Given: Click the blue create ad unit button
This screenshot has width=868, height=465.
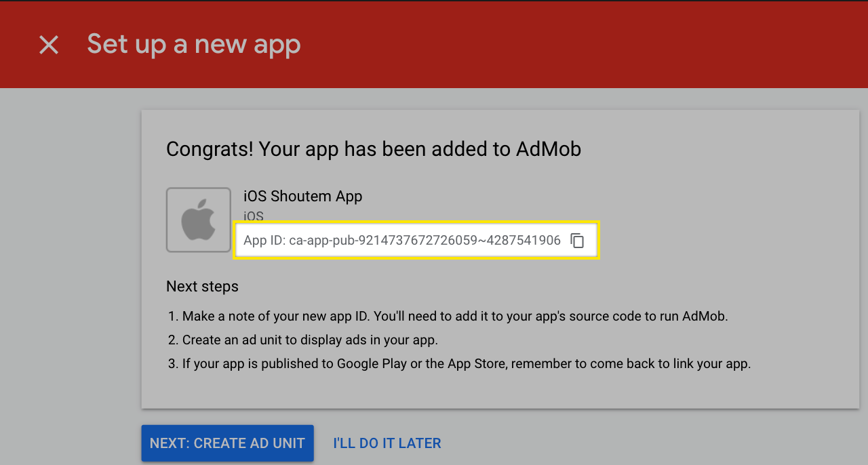Looking at the screenshot, I should 227,443.
